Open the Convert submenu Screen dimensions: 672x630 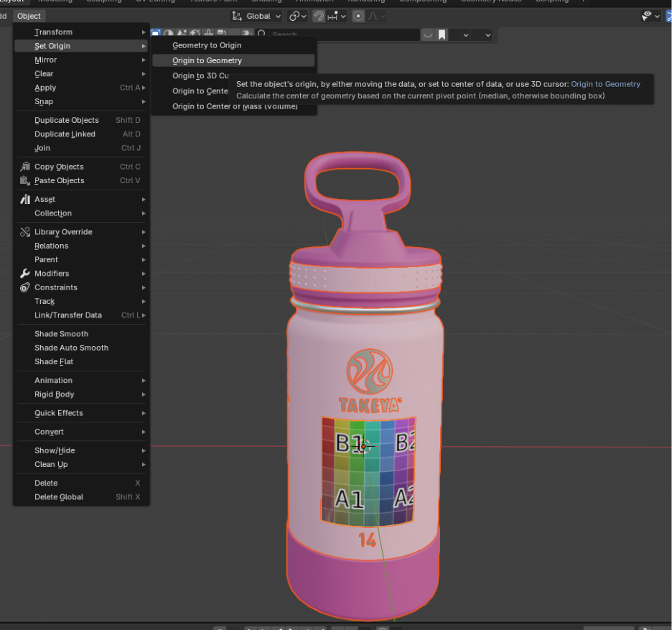pyautogui.click(x=81, y=432)
